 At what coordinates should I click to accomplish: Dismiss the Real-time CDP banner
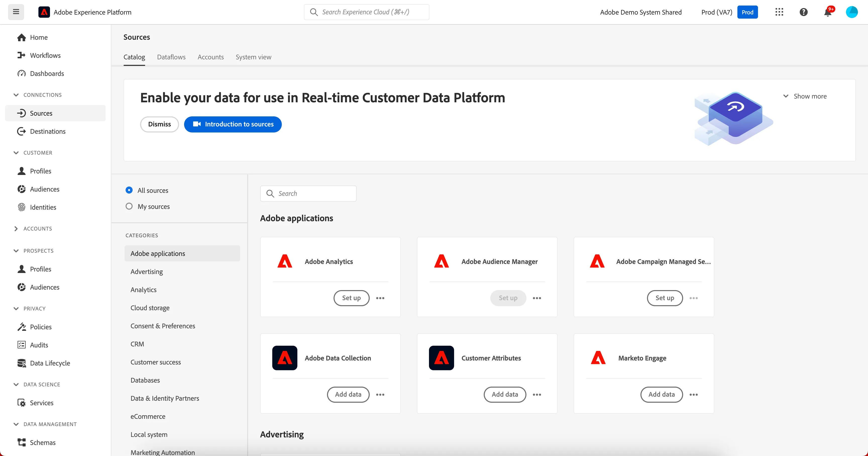(159, 124)
